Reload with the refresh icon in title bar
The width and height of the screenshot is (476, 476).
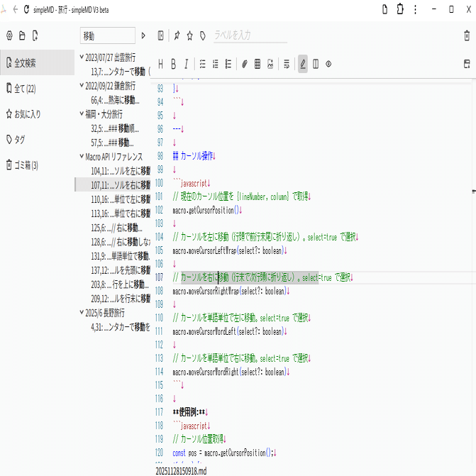coord(26,9)
